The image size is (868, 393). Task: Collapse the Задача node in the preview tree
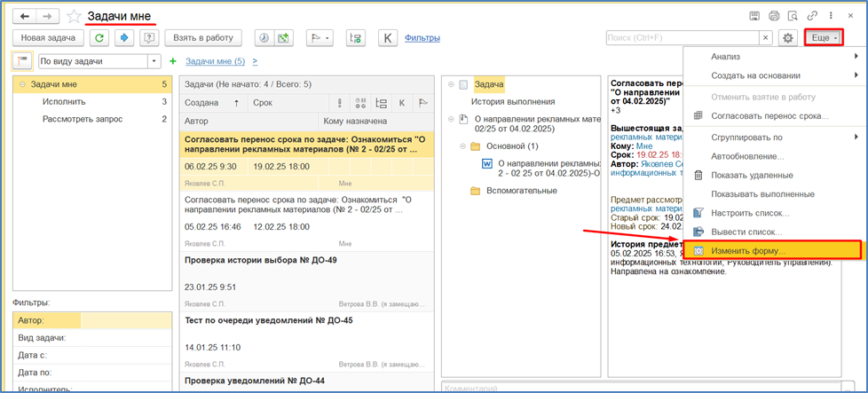(451, 84)
